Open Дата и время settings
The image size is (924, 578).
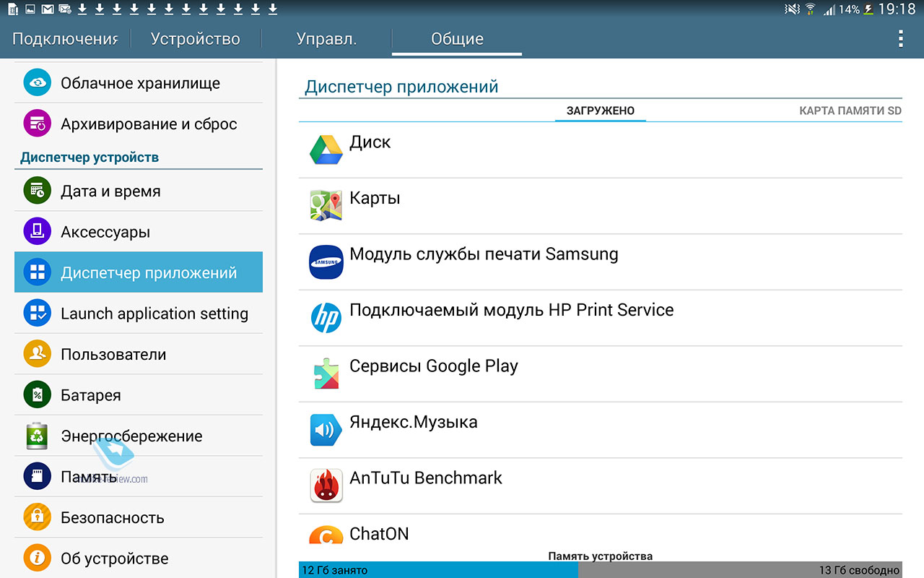(139, 191)
